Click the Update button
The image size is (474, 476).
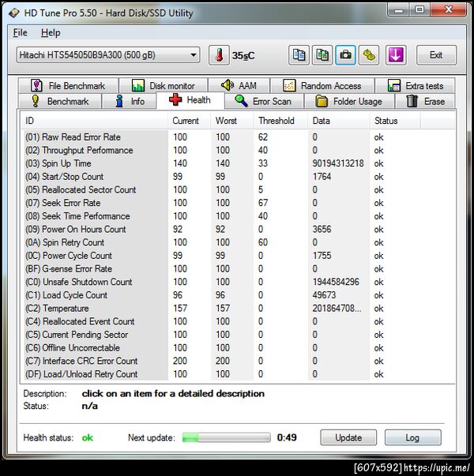(348, 437)
